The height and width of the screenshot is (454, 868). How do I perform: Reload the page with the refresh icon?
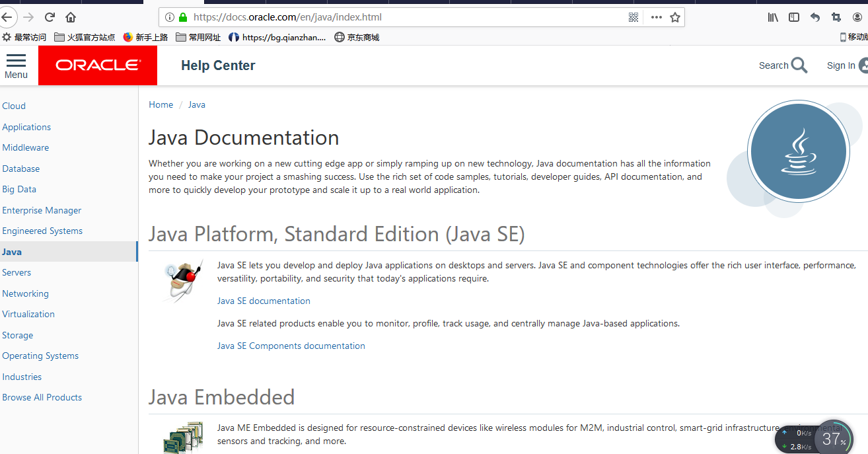[x=50, y=17]
